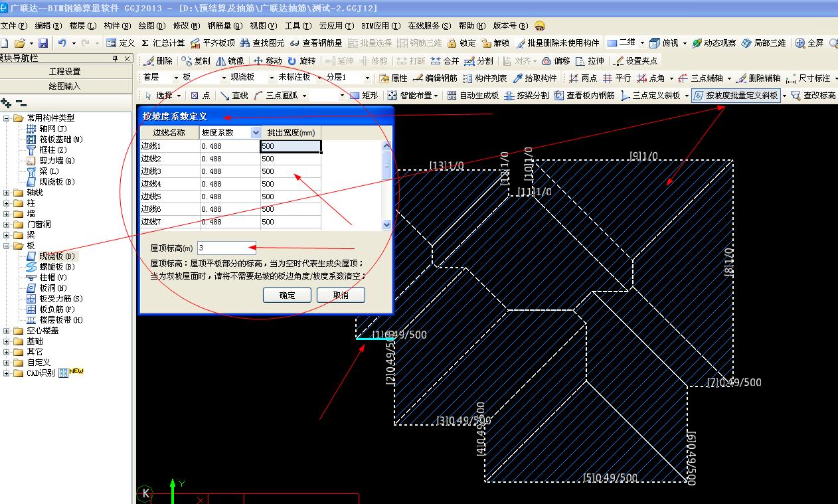The height and width of the screenshot is (504, 838).
Task: Click 合并 merge tool
Action: click(x=445, y=60)
